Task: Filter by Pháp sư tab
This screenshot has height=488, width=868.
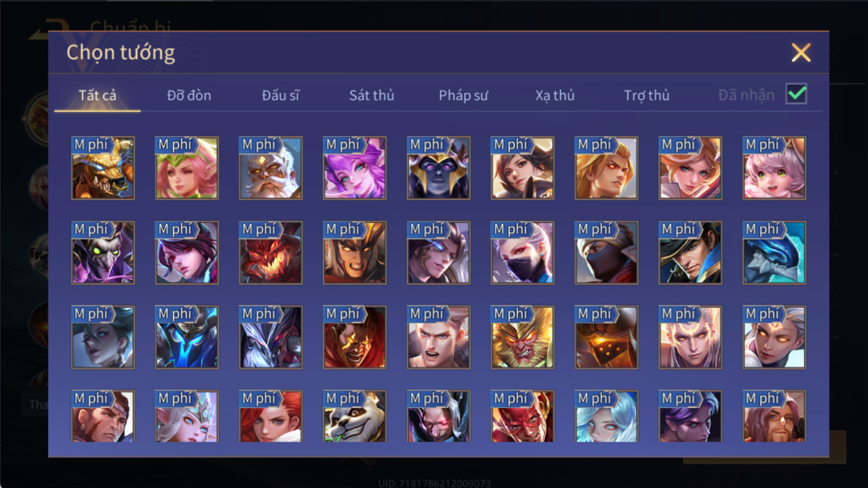Action: tap(463, 95)
